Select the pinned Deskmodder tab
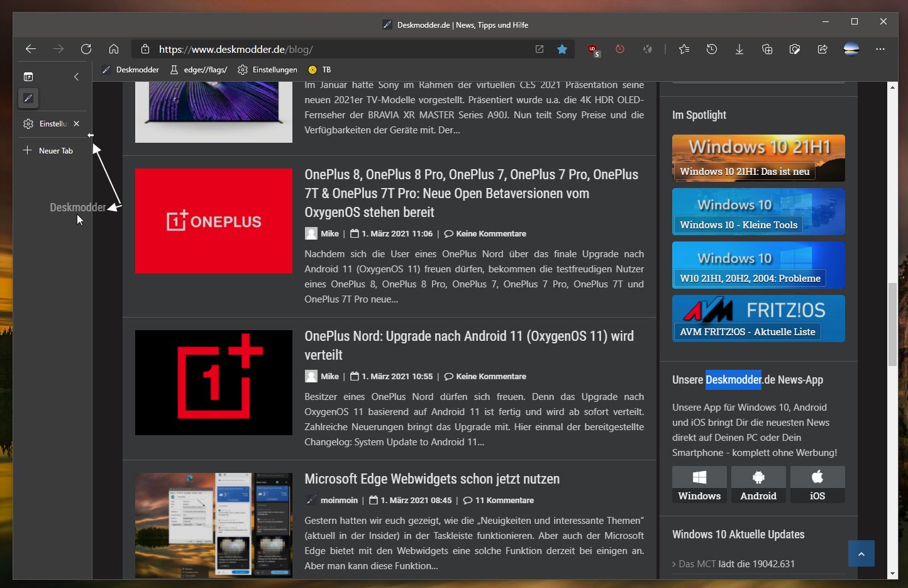908x588 pixels. coord(28,98)
